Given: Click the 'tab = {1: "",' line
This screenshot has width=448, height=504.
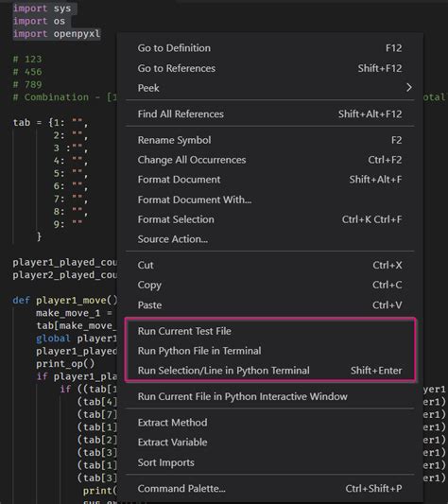Looking at the screenshot, I should [x=50, y=123].
